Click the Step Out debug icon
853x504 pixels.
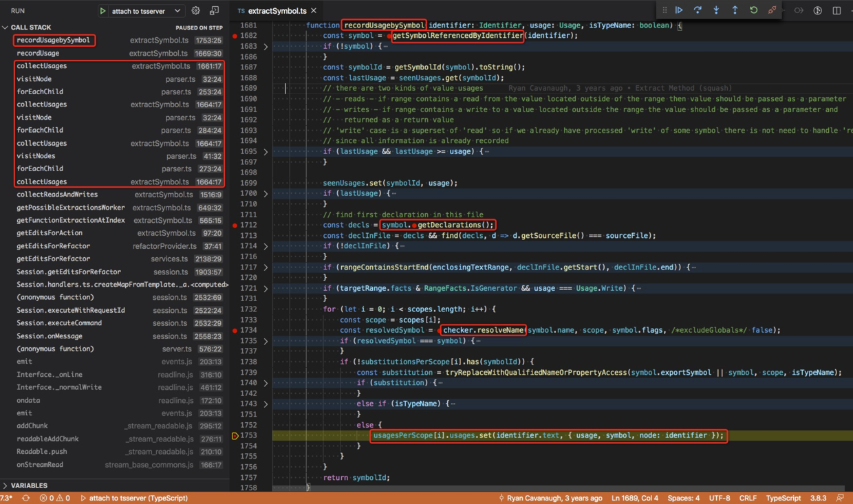point(735,10)
